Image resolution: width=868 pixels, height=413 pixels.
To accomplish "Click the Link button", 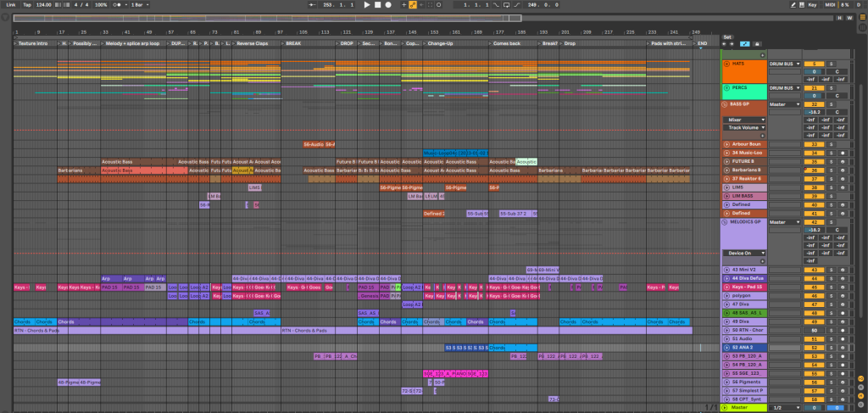I will coord(11,4).
